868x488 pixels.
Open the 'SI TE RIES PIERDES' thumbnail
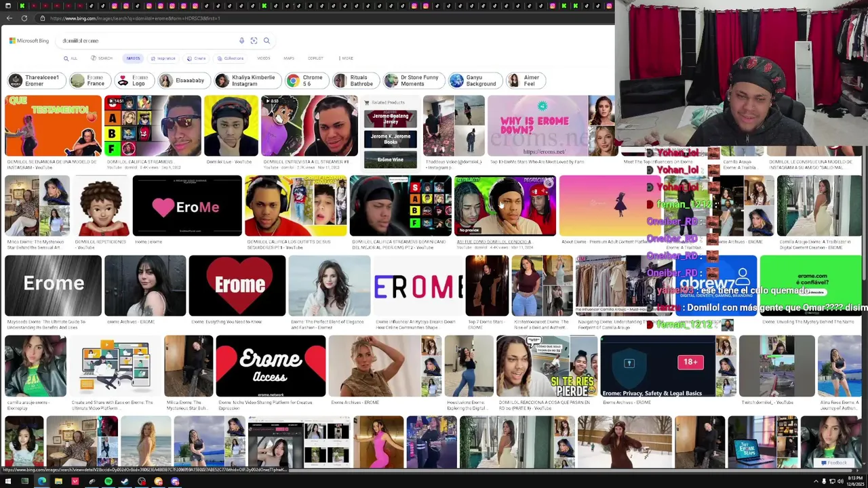[x=547, y=366]
